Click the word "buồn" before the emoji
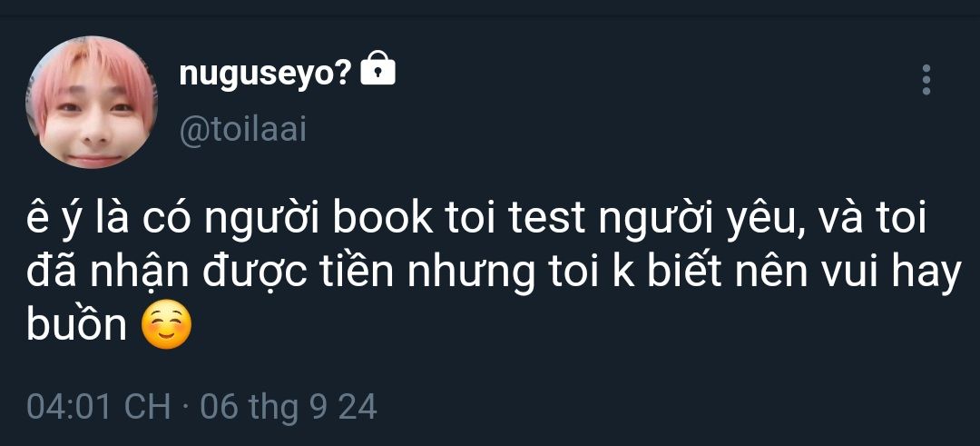Screen dimensions: 980x446 pyautogui.click(x=77, y=325)
